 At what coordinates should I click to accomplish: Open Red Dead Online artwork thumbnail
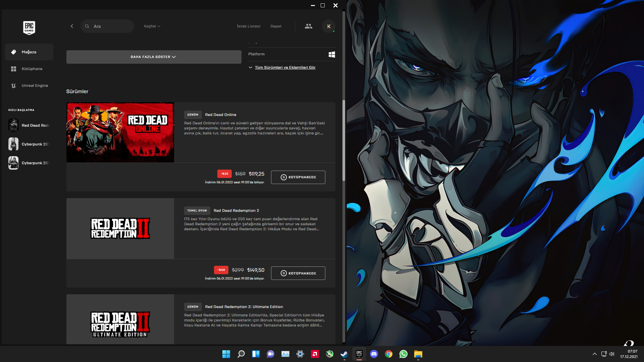[x=120, y=132]
